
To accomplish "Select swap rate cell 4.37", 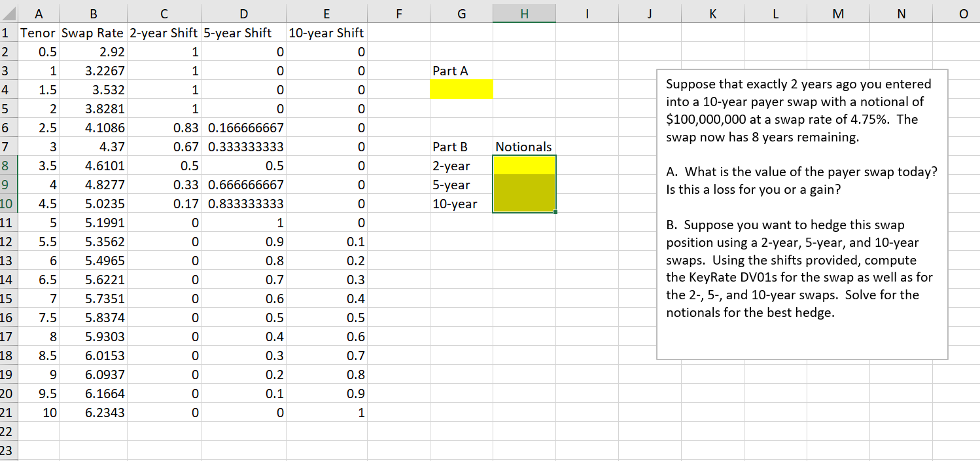I will pyautogui.click(x=94, y=147).
